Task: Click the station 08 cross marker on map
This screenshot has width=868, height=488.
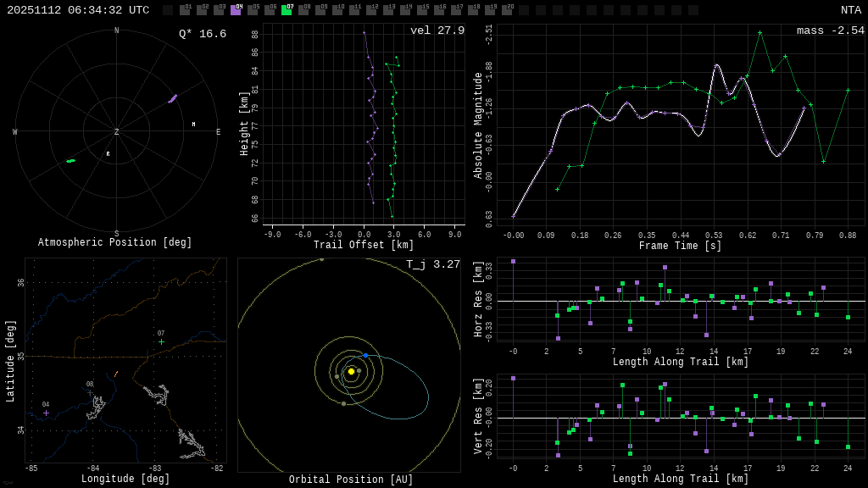Action: (90, 393)
